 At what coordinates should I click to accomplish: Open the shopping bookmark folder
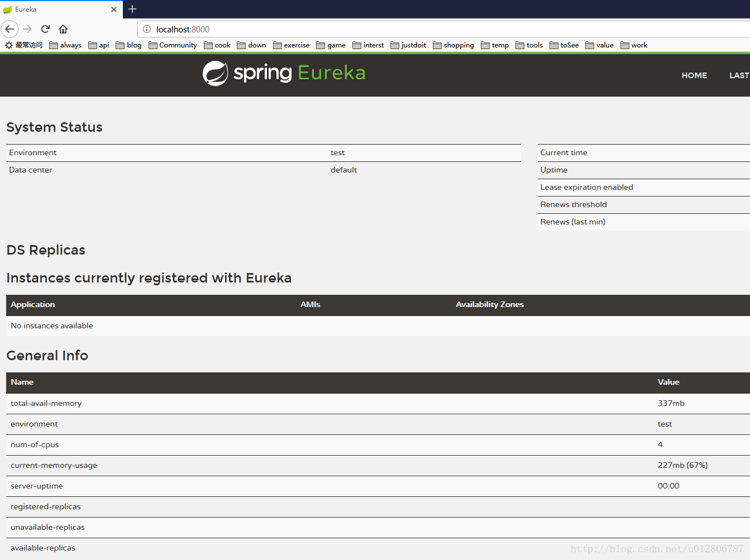(x=453, y=45)
